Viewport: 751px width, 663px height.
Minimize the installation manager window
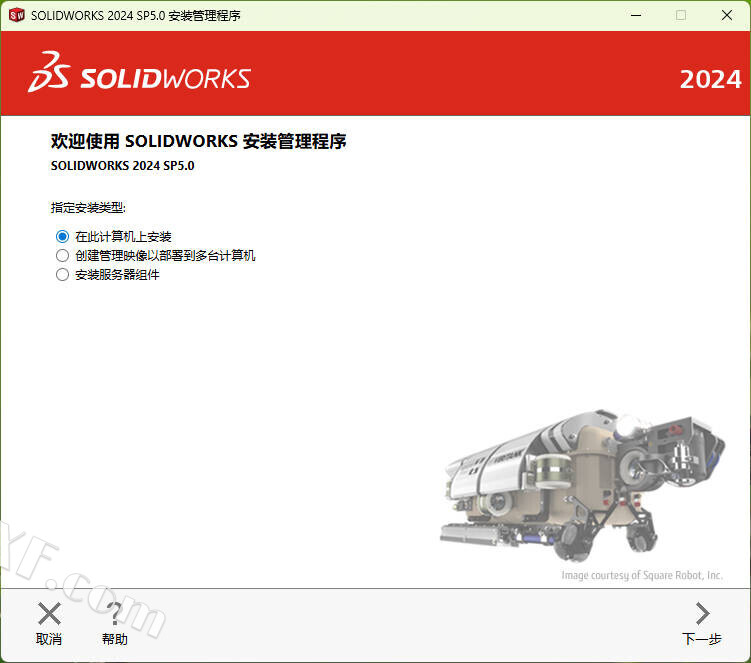click(x=634, y=15)
